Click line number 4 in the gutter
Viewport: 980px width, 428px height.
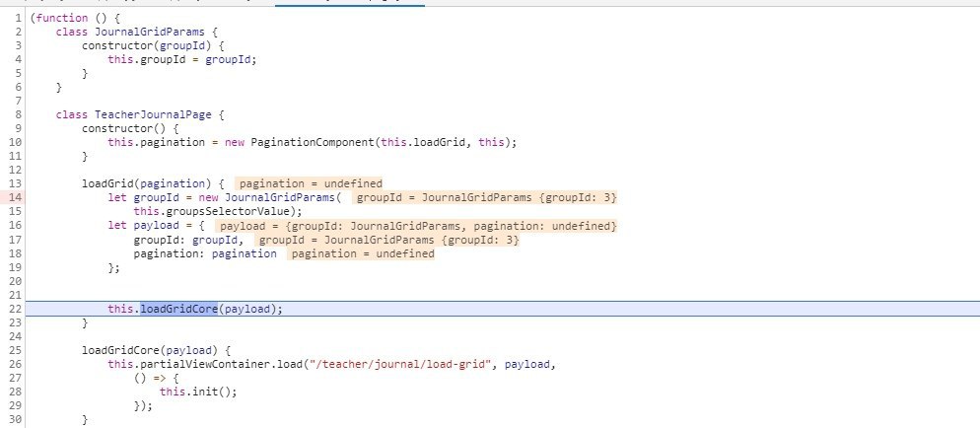pyautogui.click(x=19, y=59)
